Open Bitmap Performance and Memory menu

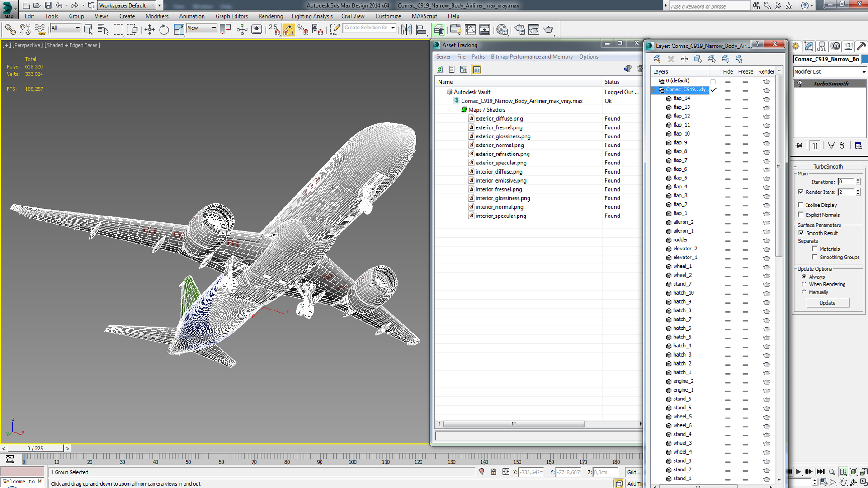pyautogui.click(x=532, y=57)
